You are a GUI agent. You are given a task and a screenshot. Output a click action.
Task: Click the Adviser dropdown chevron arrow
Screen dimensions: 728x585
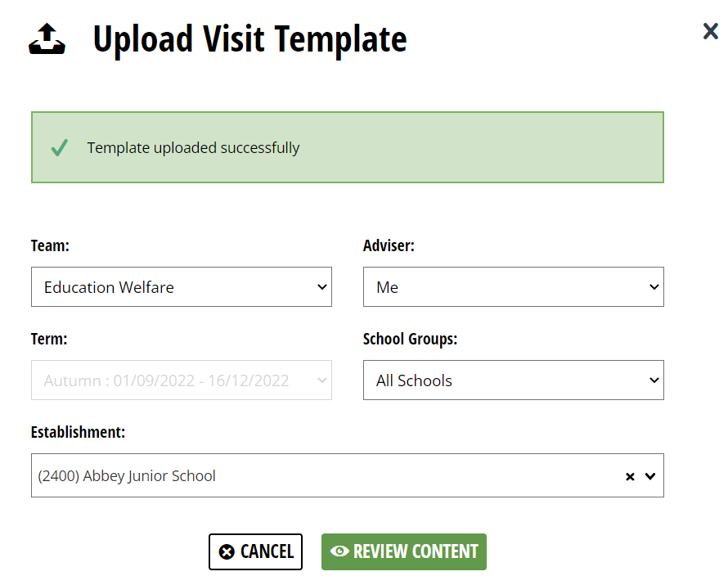coord(654,287)
